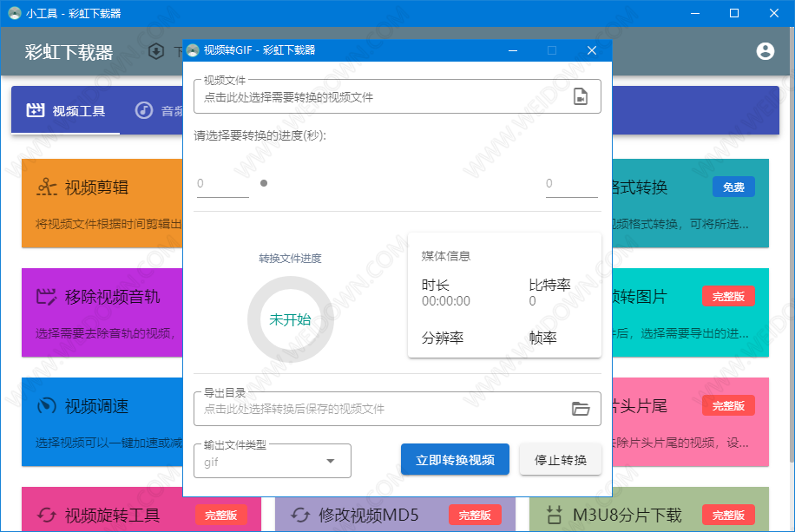
Task: Open the 修改视频MD5 card
Action: (x=395, y=515)
